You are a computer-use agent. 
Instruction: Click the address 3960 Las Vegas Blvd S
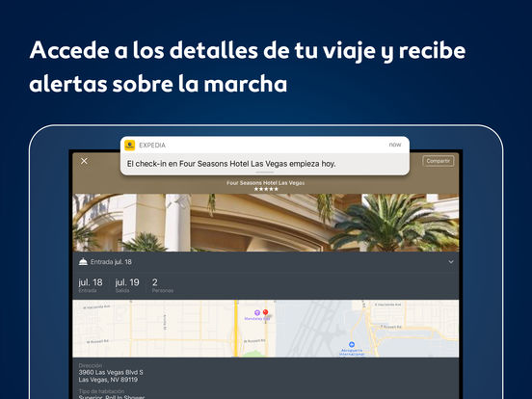coord(111,372)
